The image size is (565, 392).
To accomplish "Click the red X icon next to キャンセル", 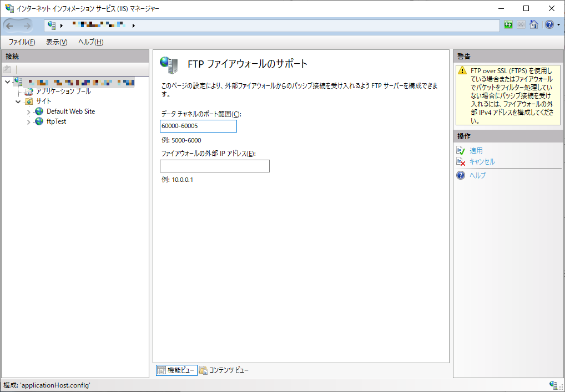I will (461, 161).
